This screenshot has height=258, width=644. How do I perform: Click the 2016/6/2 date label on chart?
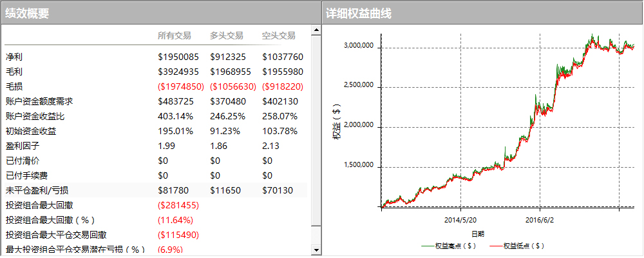(x=540, y=219)
